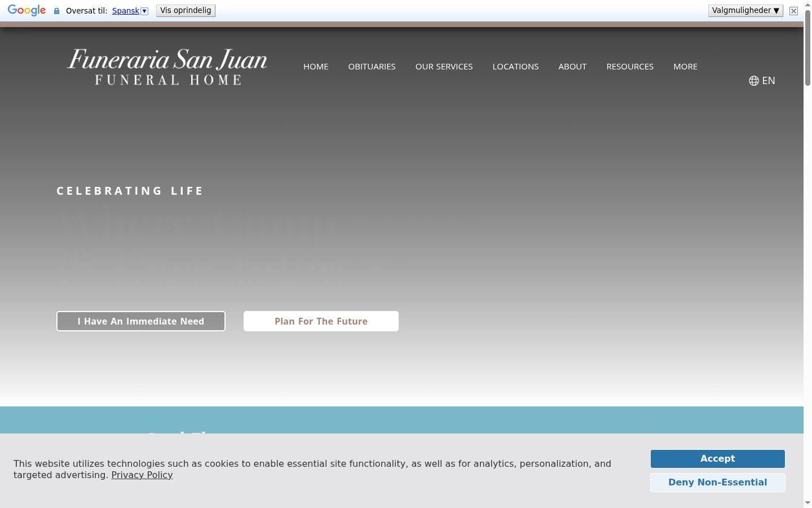The height and width of the screenshot is (508, 812).
Task: Open the Privacy Policy link
Action: (x=142, y=475)
